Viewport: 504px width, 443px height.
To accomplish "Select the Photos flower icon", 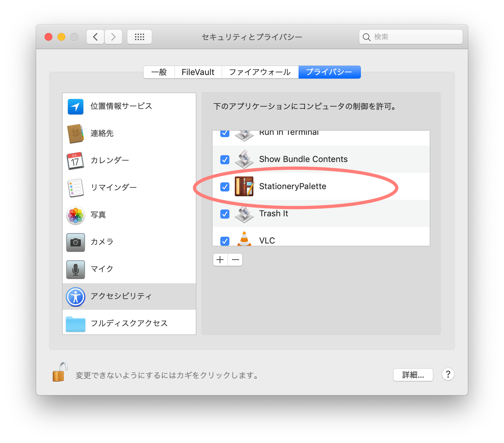I will point(75,215).
